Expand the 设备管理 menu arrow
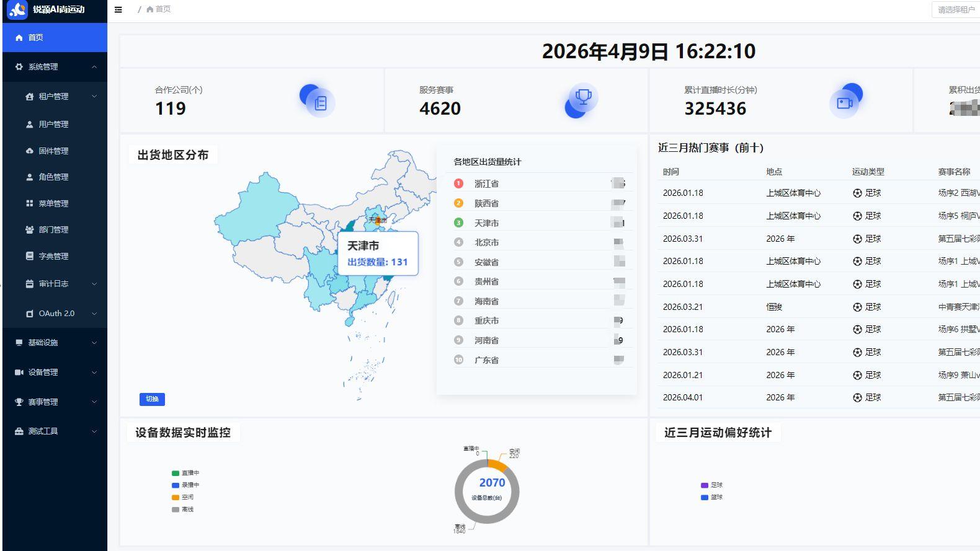980x551 pixels. point(94,372)
